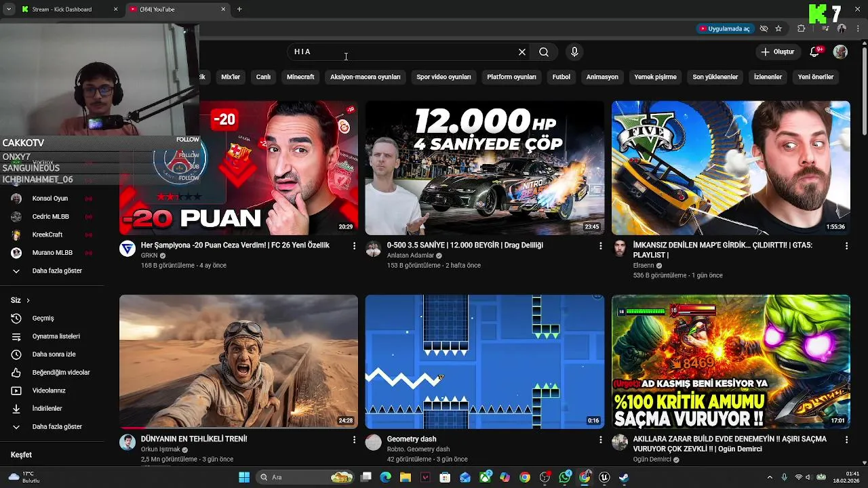Open DÜNYANIN EN TEHLİKELİ TRENİ video title
868x488 pixels.
click(194, 439)
